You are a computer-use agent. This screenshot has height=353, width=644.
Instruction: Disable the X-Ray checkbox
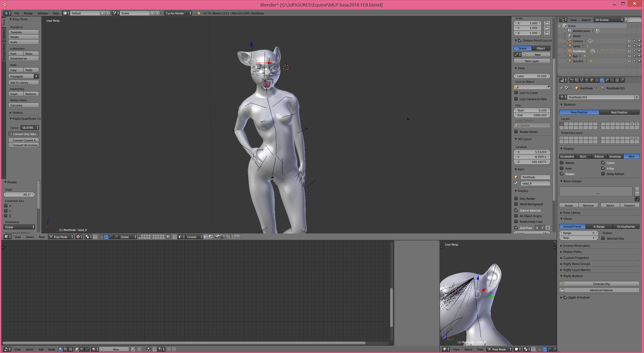click(x=603, y=168)
